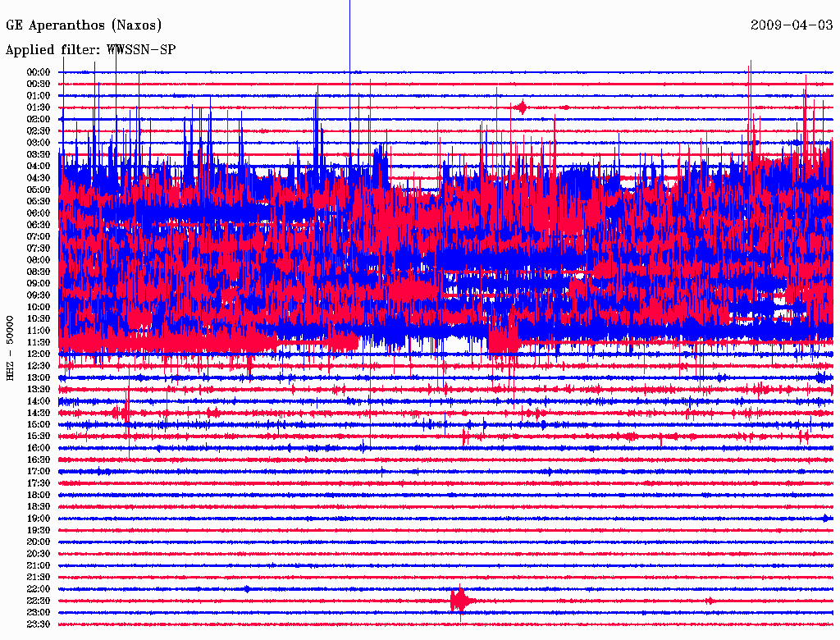
Task: Click the tall blue spike above the top trace
Action: 349,33
